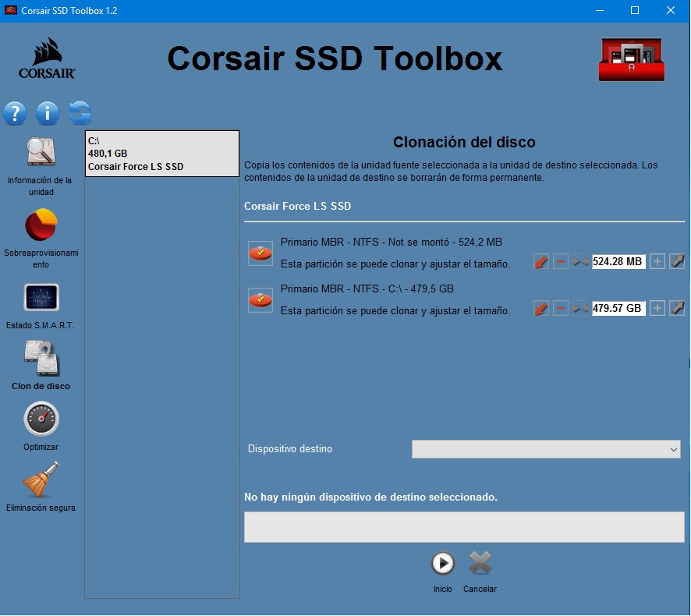Toggle cloning of the C:\ 479,5 GB partition

tap(260, 299)
